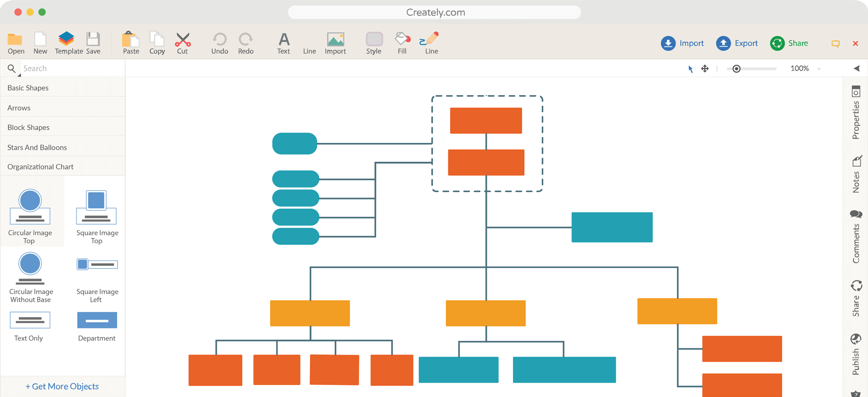This screenshot has width=868, height=397.
Task: Select the Text tool
Action: point(283,40)
